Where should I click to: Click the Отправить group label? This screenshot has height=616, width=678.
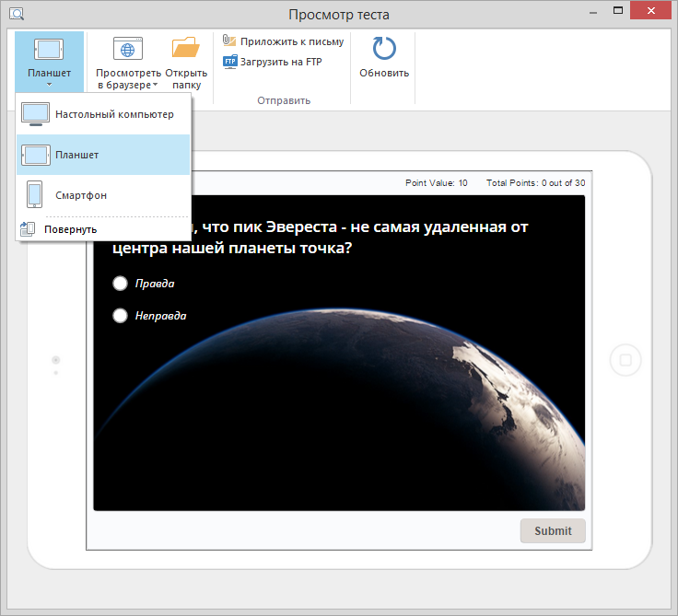coord(284,100)
